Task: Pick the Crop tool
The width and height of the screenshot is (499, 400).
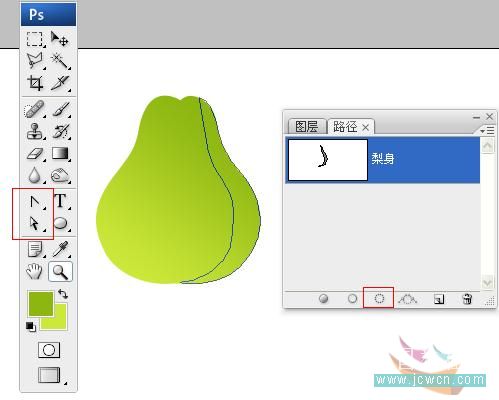Action: click(x=35, y=83)
